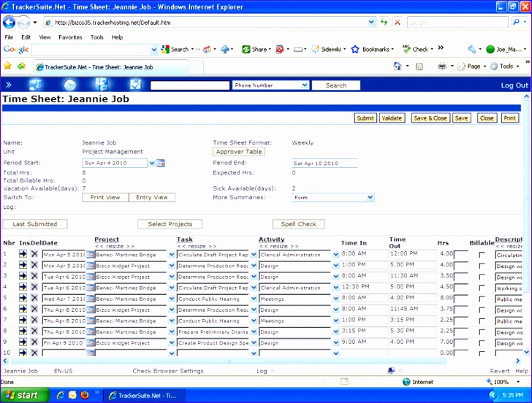Viewport: 532px width, 403px height.
Task: Expand the Period Start date dropdown arrow
Action: (x=152, y=163)
